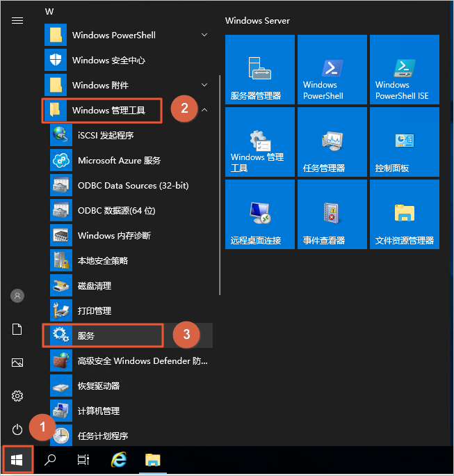The width and height of the screenshot is (454, 476).
Task: Open 本地安全策略
Action: [102, 260]
